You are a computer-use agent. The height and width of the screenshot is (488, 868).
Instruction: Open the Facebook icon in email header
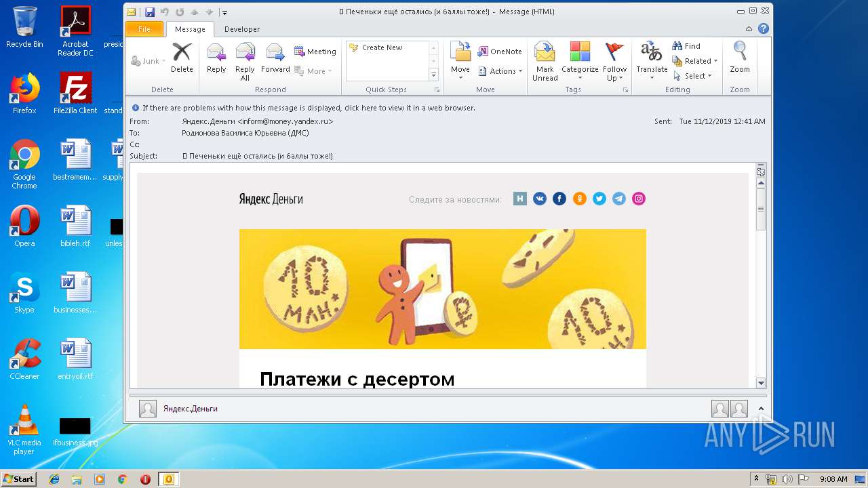(x=559, y=199)
